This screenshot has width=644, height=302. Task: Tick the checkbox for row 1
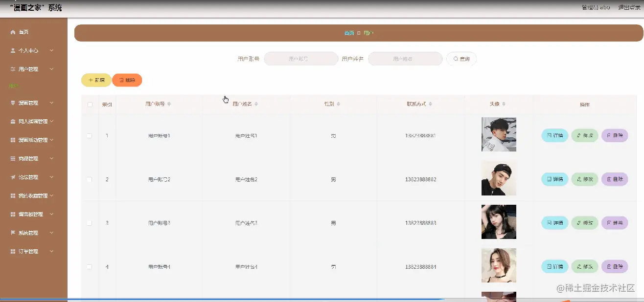pos(90,136)
